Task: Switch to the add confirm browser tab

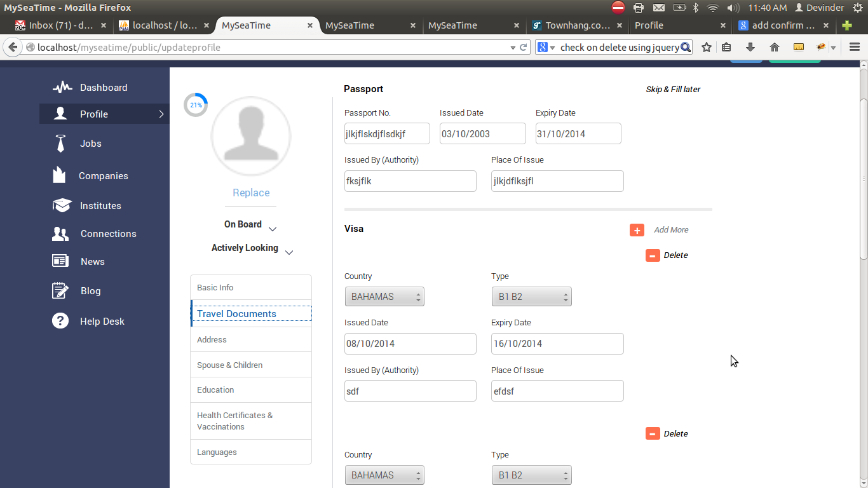Action: [783, 25]
